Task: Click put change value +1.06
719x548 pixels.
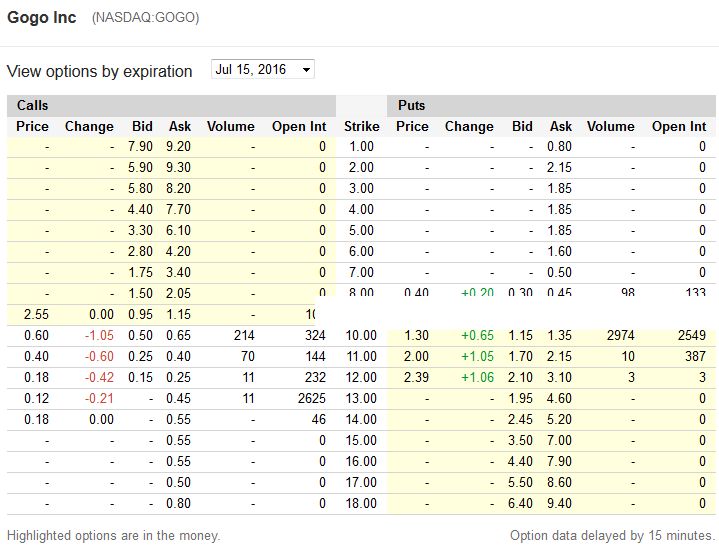Action: [x=477, y=377]
